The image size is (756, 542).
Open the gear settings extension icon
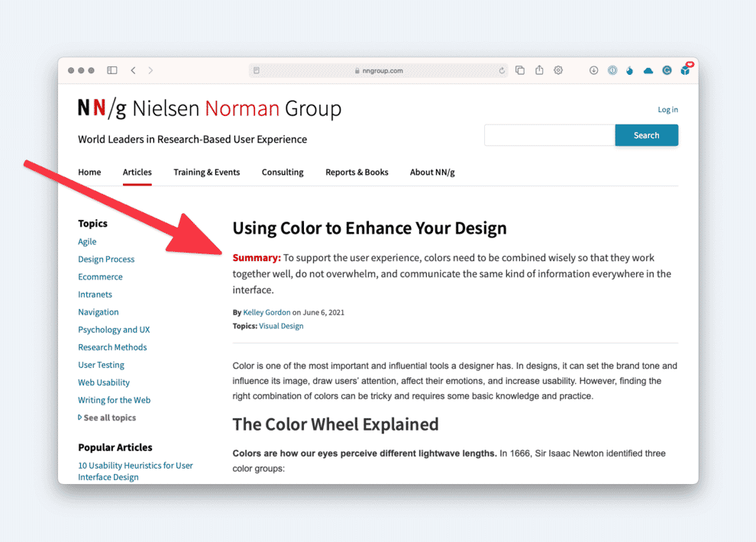pos(558,70)
